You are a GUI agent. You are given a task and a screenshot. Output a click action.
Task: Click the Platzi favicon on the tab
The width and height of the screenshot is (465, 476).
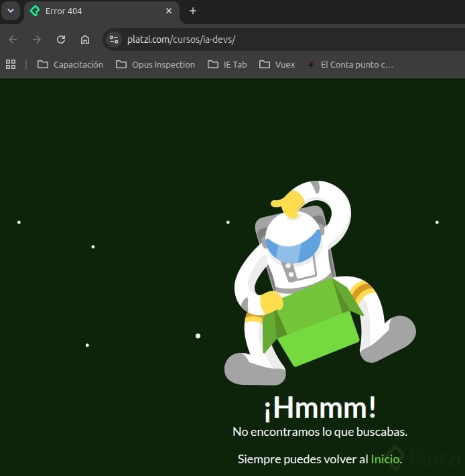(35, 11)
